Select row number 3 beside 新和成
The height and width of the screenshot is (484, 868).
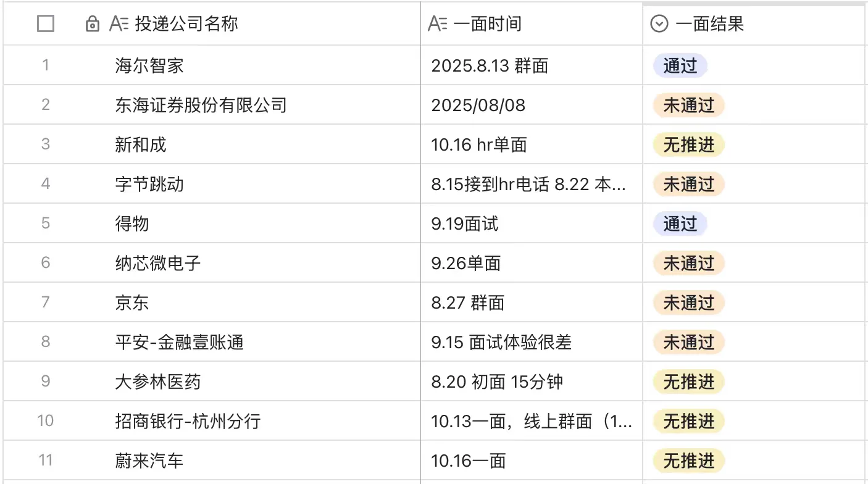[x=46, y=144]
